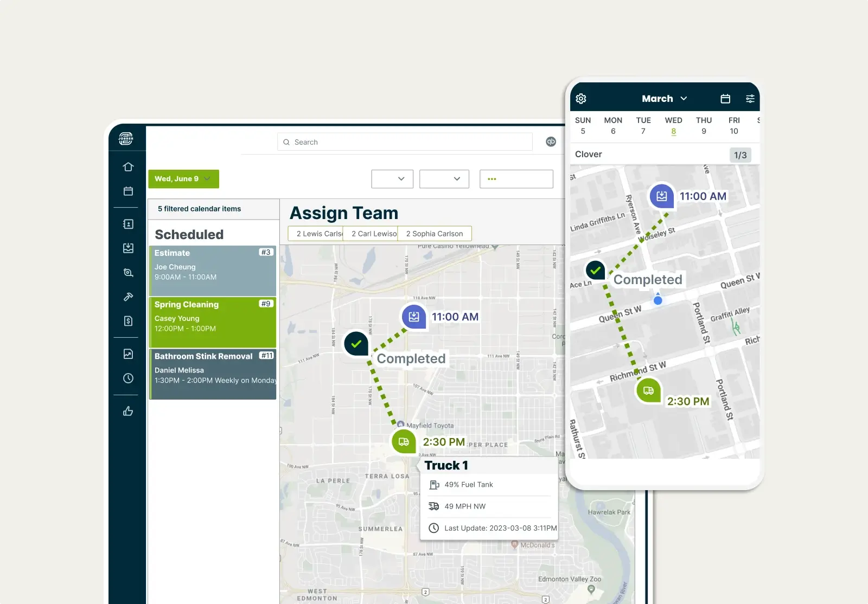This screenshot has width=868, height=604.
Task: Select the Sophia Carlson team tab
Action: click(435, 234)
